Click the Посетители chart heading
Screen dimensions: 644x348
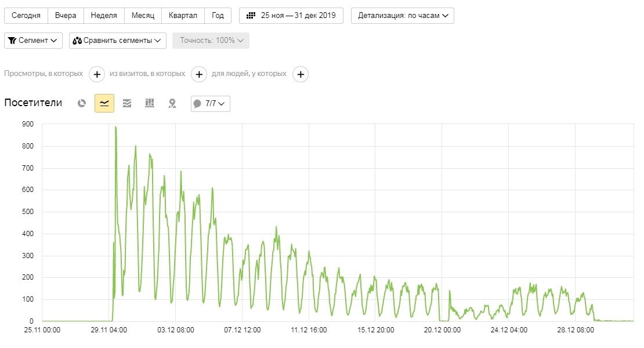(x=33, y=103)
